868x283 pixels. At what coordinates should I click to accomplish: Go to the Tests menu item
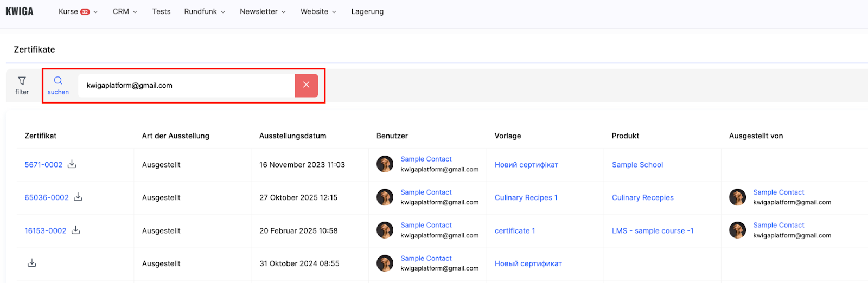(161, 11)
